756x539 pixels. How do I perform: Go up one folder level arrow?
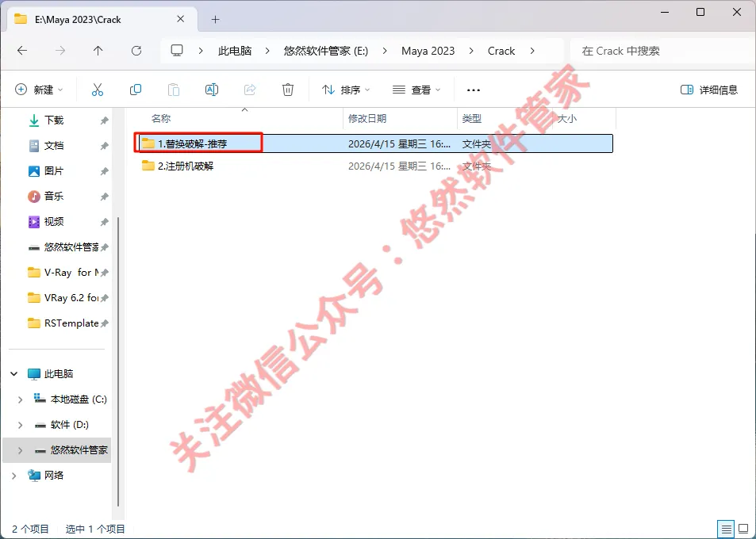point(98,51)
